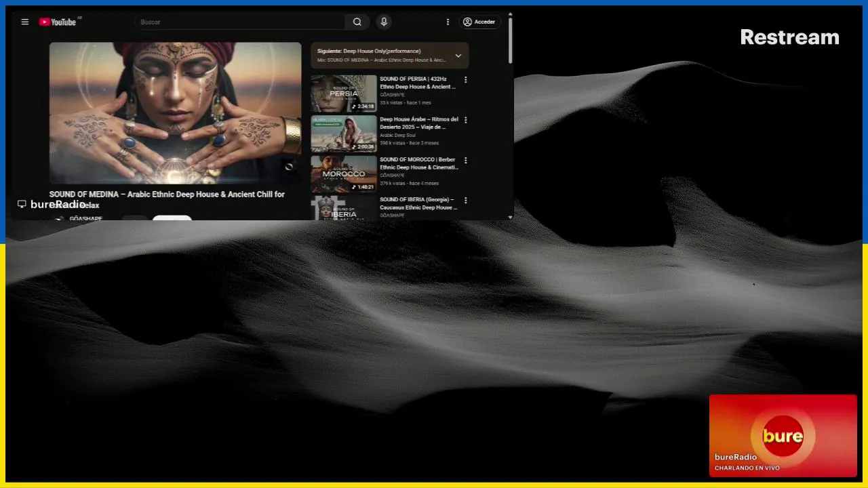
Task: Click the '398 k vistas · hace 3 meses' text
Action: point(409,143)
